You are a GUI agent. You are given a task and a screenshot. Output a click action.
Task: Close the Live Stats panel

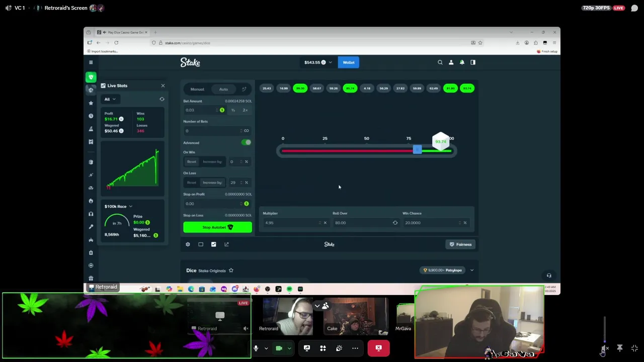[x=163, y=85]
